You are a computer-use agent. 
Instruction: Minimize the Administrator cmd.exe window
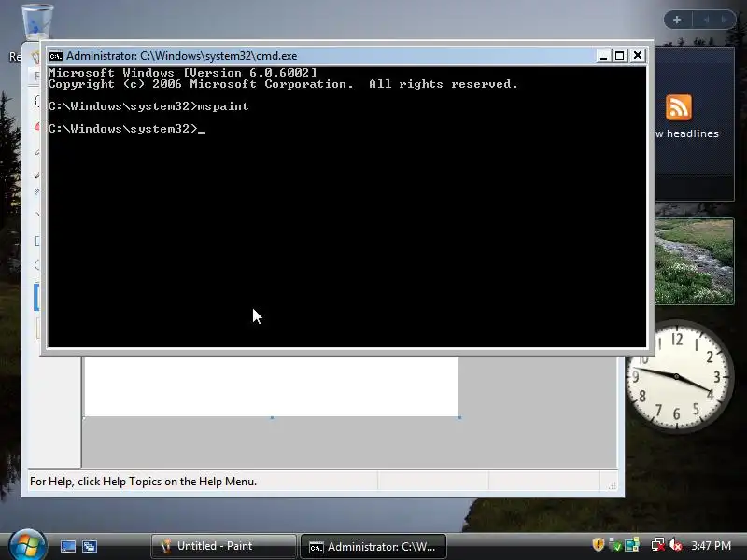(603, 56)
